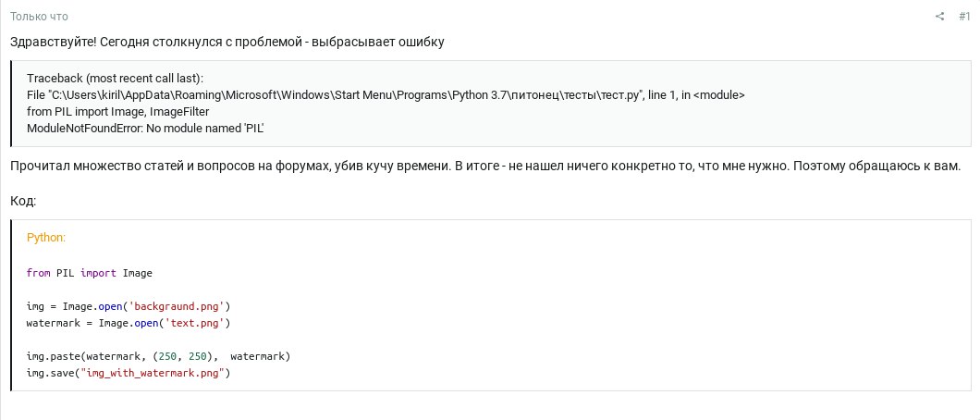Click the "from PIL import Image" code line
The image size is (980, 420).
pos(90,273)
